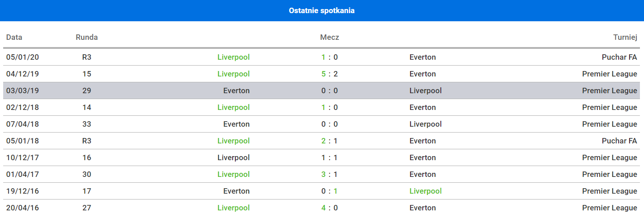
Task: Click Premier League in the 03/03/19 row
Action: [609, 90]
